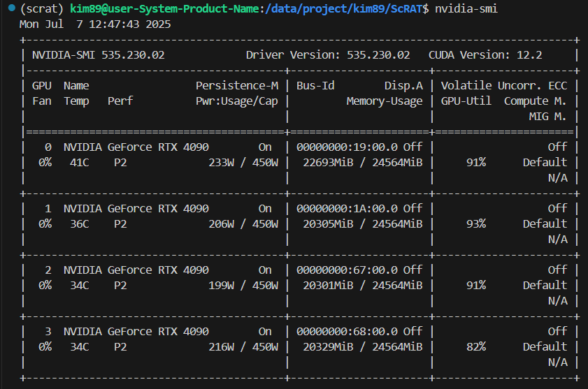Screen dimensions: 588x389
Task: Select the nvidia-smi command text
Action: [466, 8]
